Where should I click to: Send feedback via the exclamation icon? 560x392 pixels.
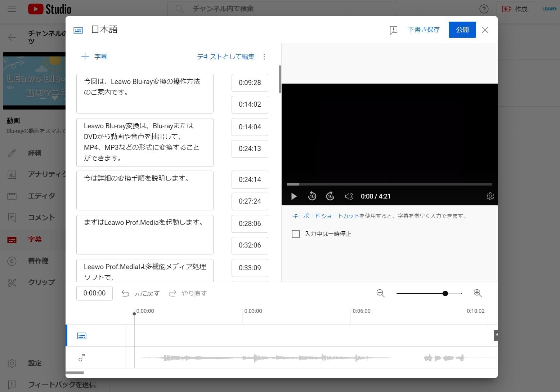393,30
